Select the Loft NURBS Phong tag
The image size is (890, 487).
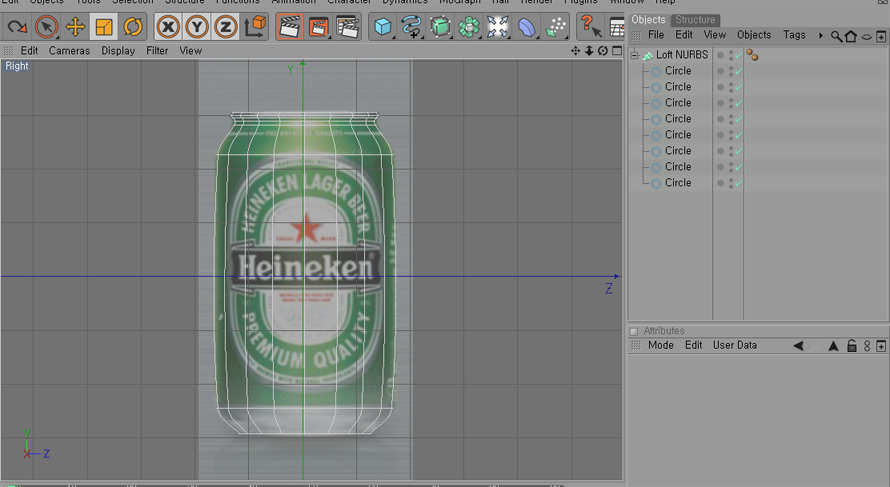click(x=752, y=55)
